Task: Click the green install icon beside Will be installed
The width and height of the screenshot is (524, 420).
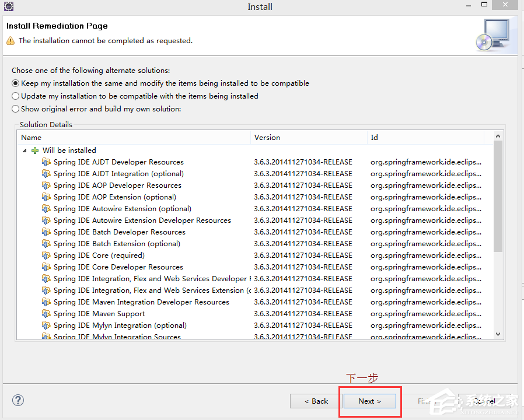Action: click(34, 150)
